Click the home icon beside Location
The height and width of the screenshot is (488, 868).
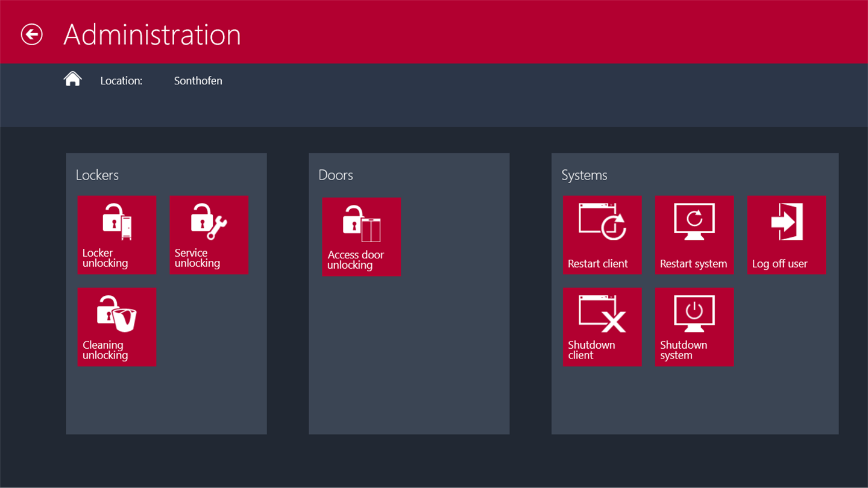(72, 79)
